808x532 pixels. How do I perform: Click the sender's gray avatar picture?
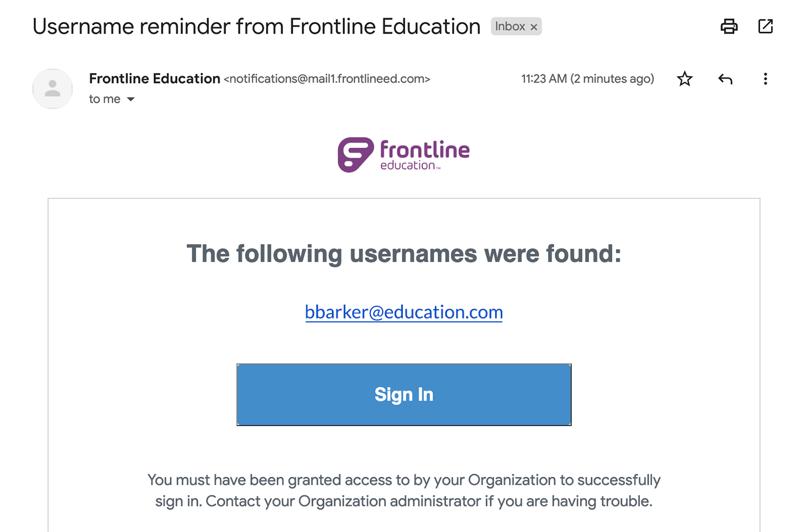tap(53, 88)
